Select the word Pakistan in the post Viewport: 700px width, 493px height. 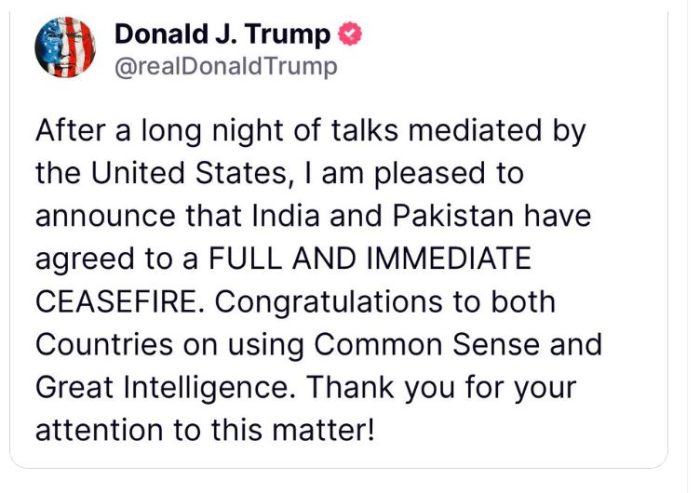(453, 216)
